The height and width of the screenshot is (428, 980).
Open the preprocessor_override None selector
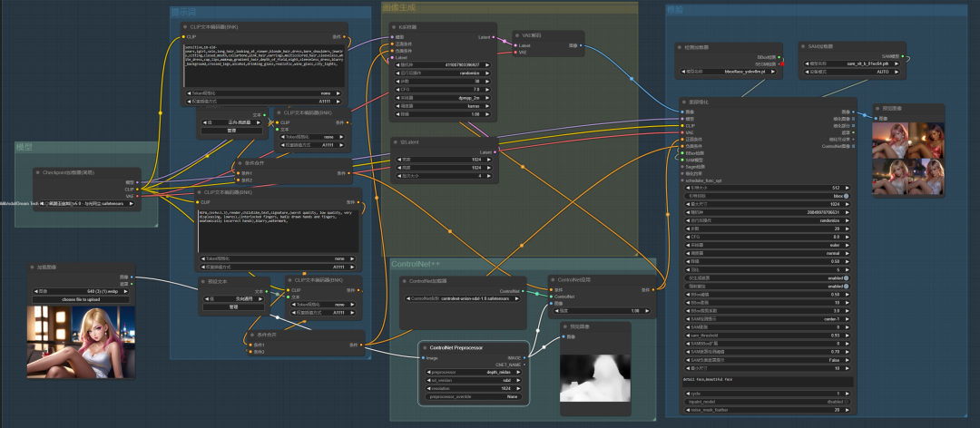[473, 396]
